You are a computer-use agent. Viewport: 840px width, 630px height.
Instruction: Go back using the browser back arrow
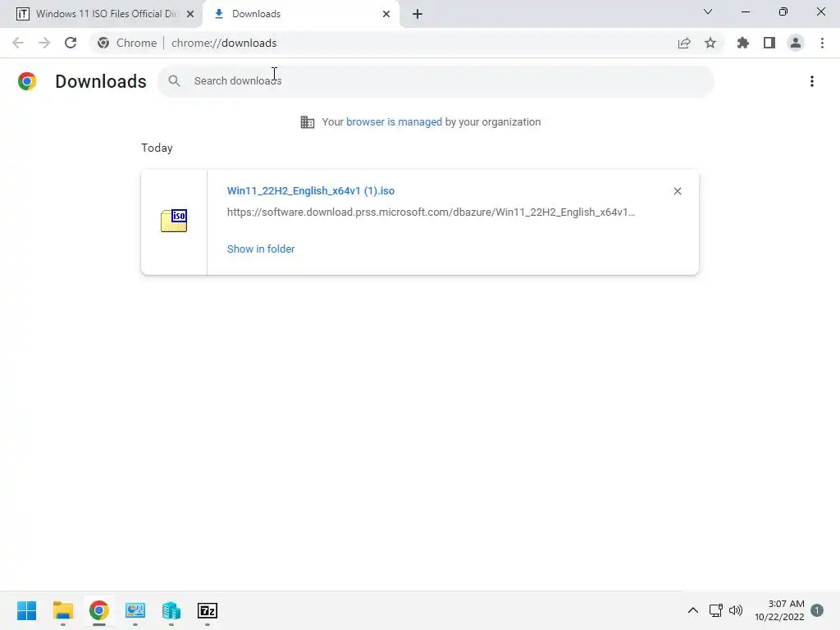coord(18,43)
